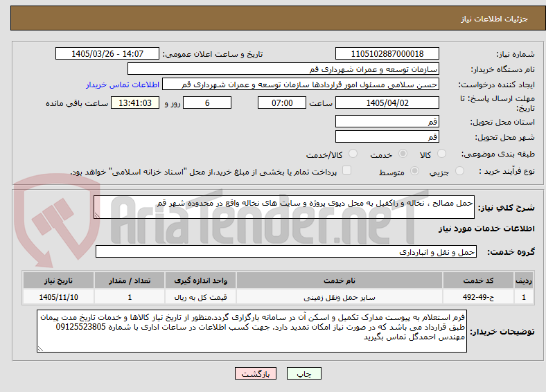Click the چاپ (print) button
Viewport: 546px width, 392px height.
303,373
